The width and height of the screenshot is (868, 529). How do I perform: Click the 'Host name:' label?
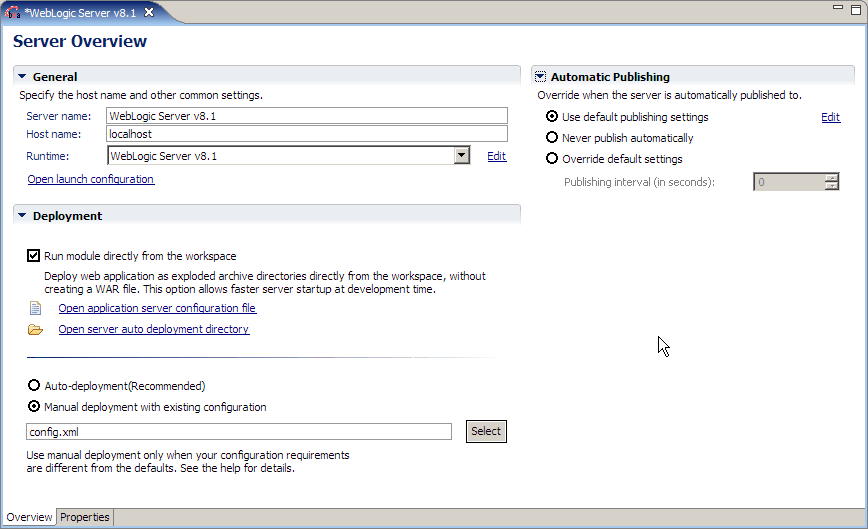pyautogui.click(x=54, y=134)
